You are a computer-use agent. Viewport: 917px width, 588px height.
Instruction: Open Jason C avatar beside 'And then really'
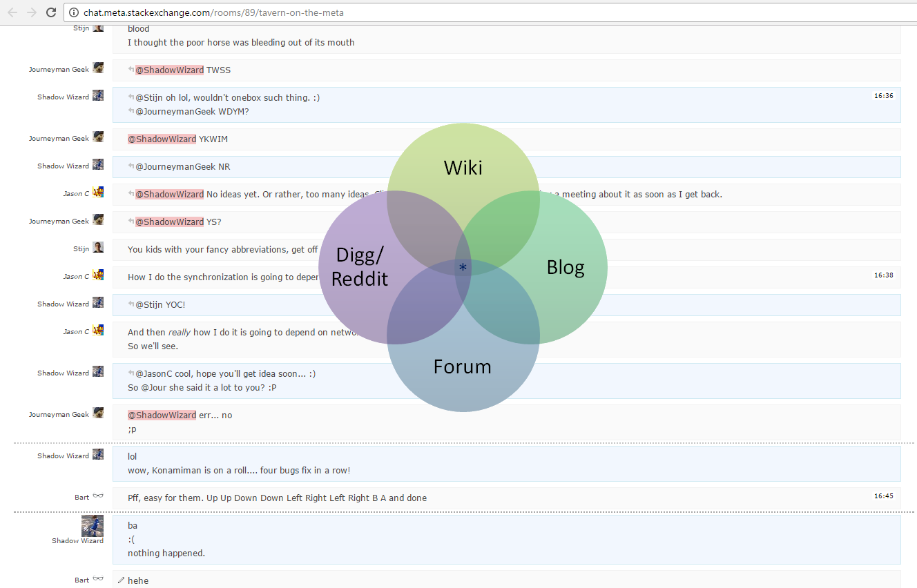click(98, 330)
